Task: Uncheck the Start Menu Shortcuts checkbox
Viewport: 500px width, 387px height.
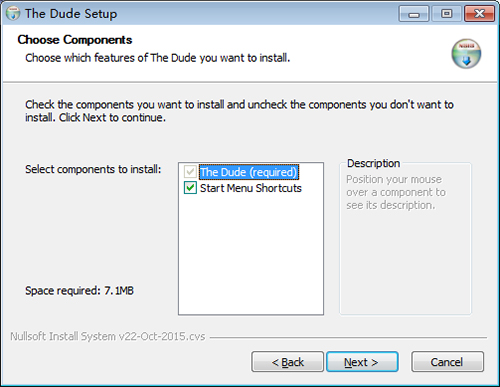Action: (x=190, y=188)
